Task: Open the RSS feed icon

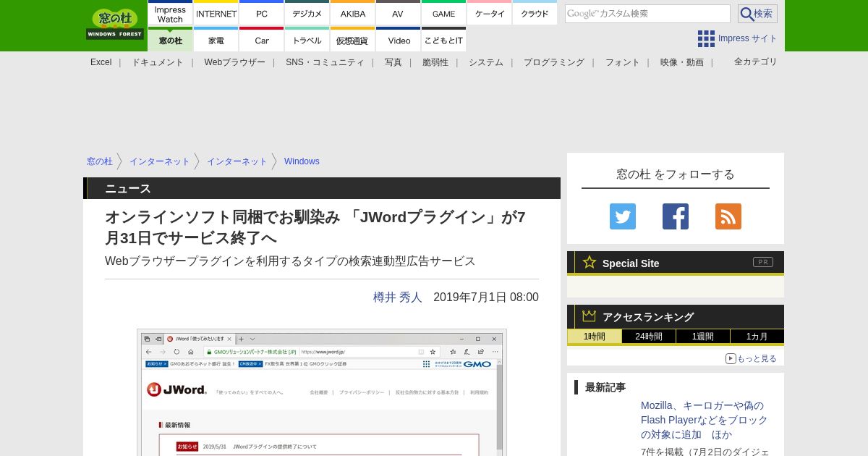Action: [728, 216]
